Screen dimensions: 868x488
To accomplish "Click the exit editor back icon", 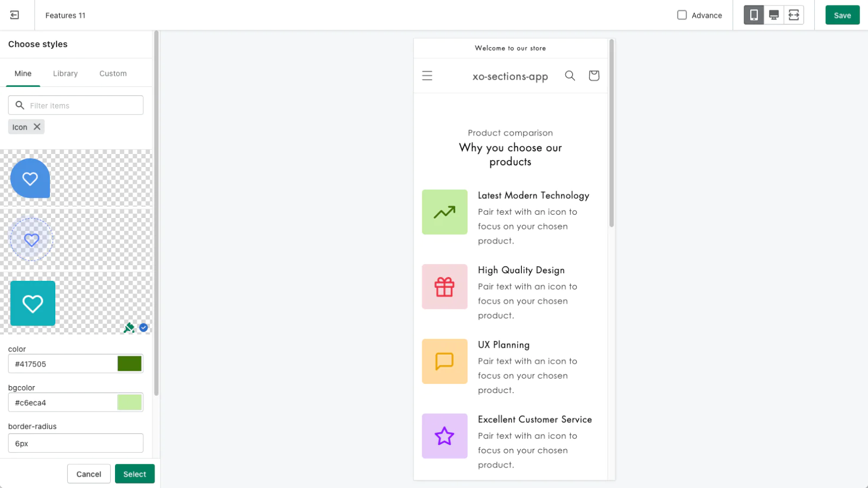I will (x=15, y=15).
